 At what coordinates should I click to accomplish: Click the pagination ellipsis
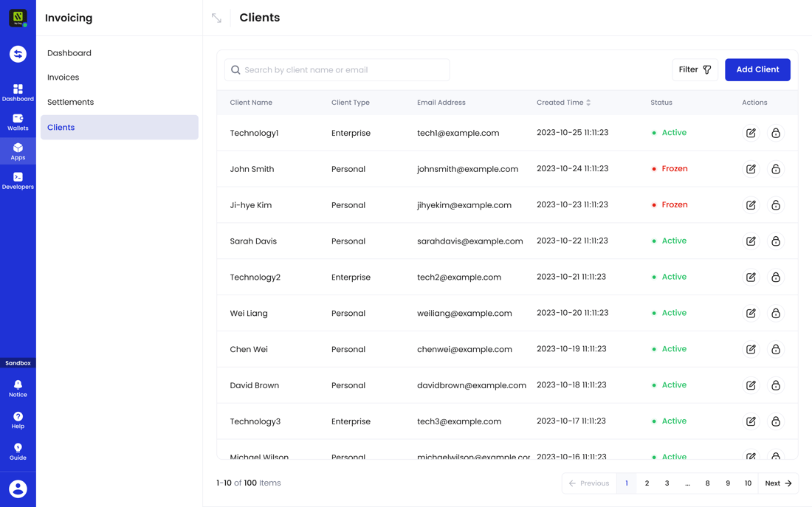(687, 483)
